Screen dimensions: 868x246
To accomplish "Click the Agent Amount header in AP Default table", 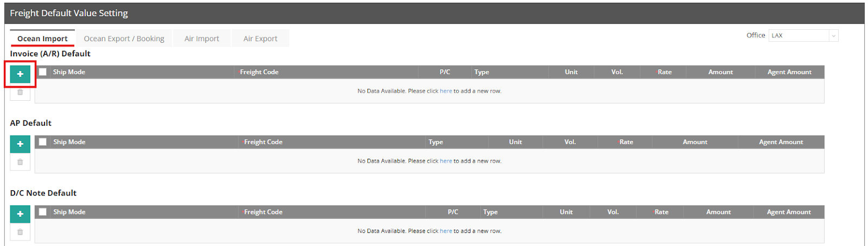I will coord(781,142).
